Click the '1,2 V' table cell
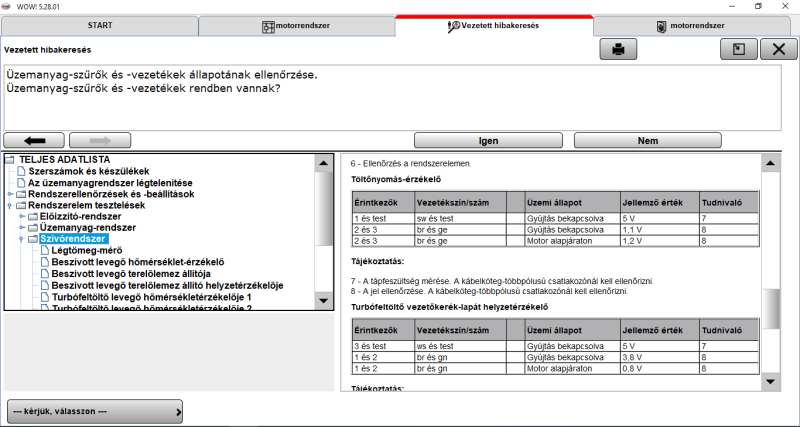Viewport: 800px width, 427px height. pos(659,240)
